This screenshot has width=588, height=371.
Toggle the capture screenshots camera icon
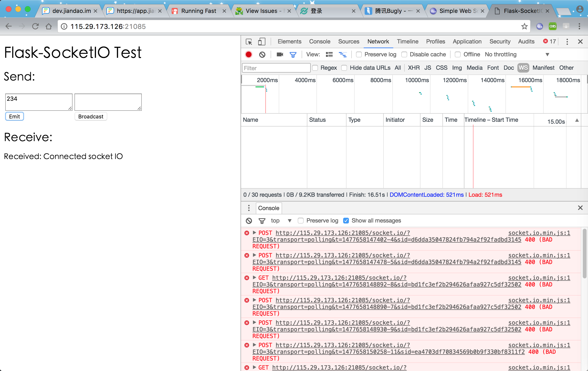pyautogui.click(x=280, y=54)
